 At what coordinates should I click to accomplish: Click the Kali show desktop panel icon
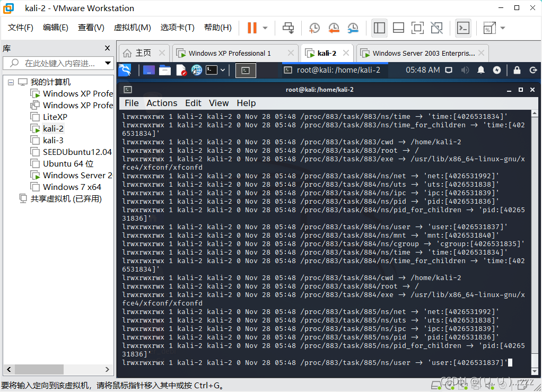pyautogui.click(x=148, y=70)
